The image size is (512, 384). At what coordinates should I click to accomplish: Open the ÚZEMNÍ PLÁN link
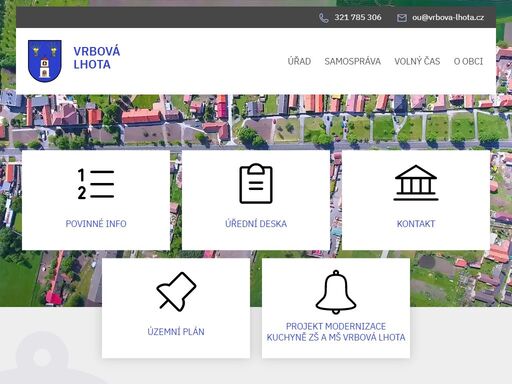click(176, 332)
